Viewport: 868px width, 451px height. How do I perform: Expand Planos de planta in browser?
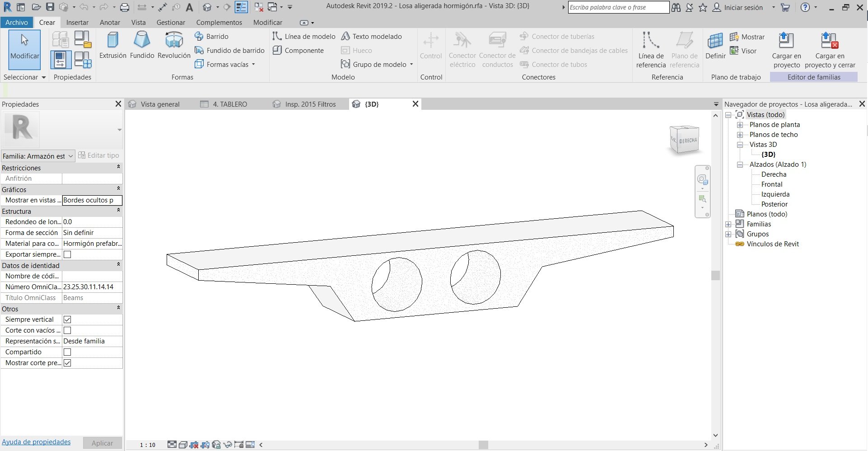click(x=740, y=125)
